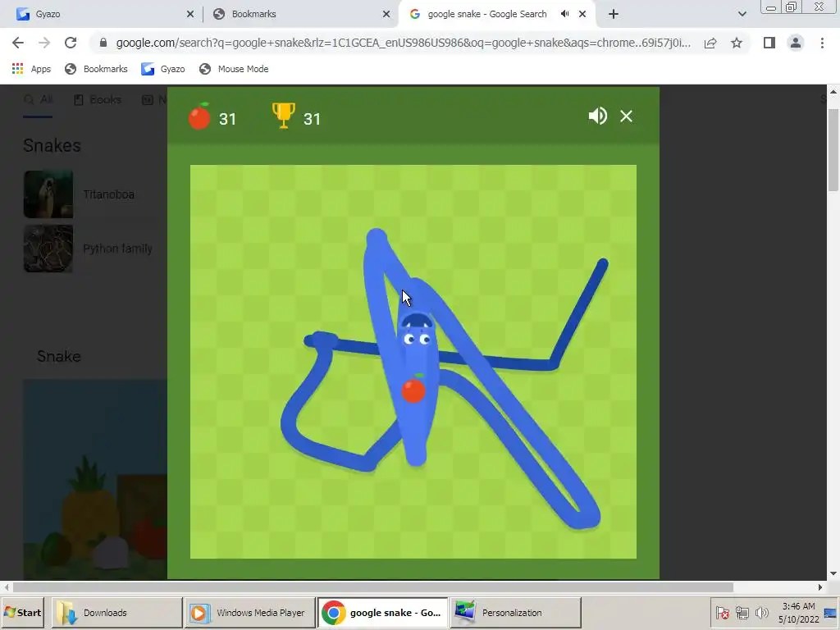Open tab search dropdown arrow
This screenshot has height=630, width=840.
pos(742,15)
